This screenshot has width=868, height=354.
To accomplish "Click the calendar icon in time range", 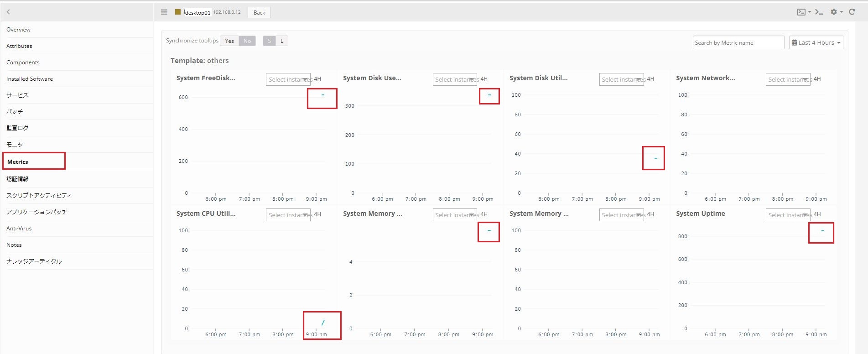I will pyautogui.click(x=795, y=43).
